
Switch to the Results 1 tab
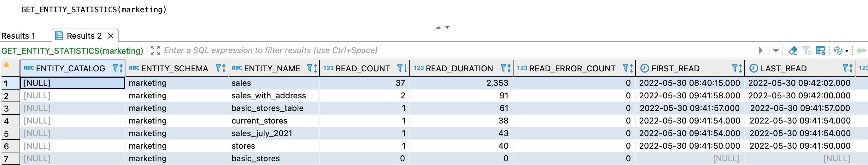point(18,36)
